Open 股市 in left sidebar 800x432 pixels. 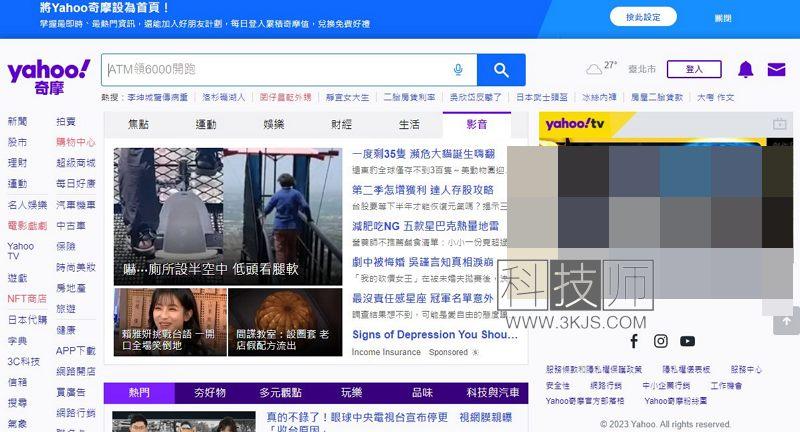[x=17, y=142]
